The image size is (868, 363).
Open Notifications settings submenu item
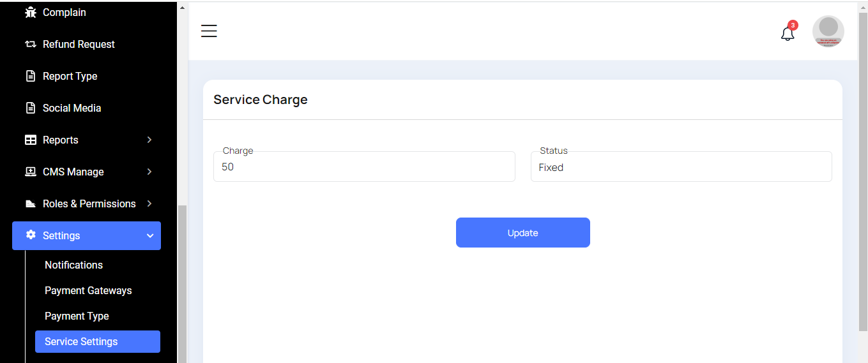73,265
